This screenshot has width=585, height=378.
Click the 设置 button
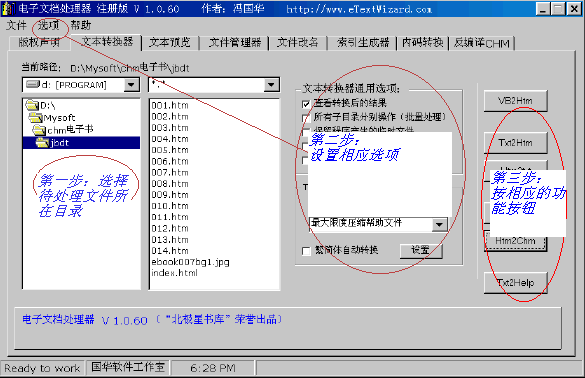click(x=421, y=250)
